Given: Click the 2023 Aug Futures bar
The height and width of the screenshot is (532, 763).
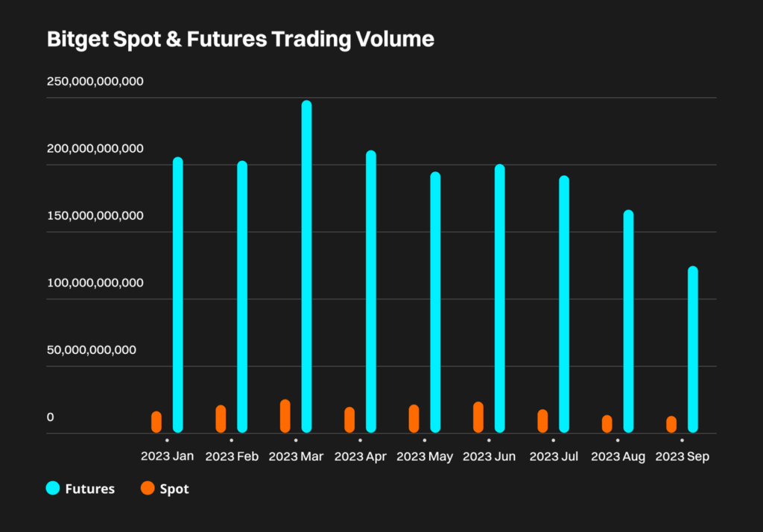Looking at the screenshot, I should pyautogui.click(x=628, y=321).
